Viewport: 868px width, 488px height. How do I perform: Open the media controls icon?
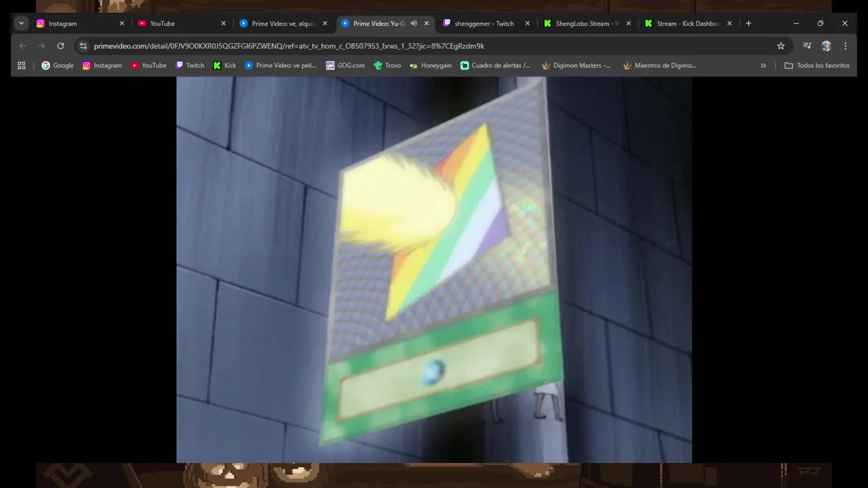[807, 45]
